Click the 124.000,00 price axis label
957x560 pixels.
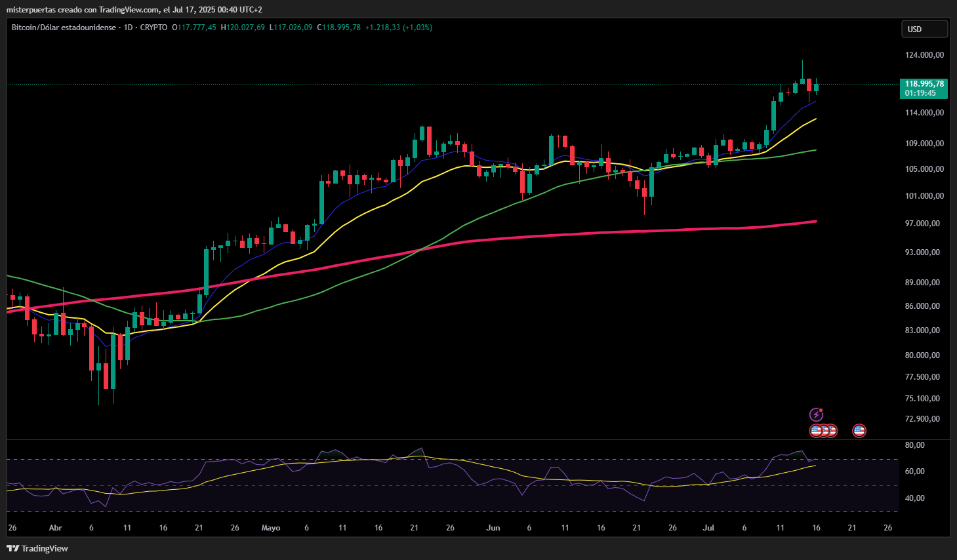pyautogui.click(x=924, y=55)
